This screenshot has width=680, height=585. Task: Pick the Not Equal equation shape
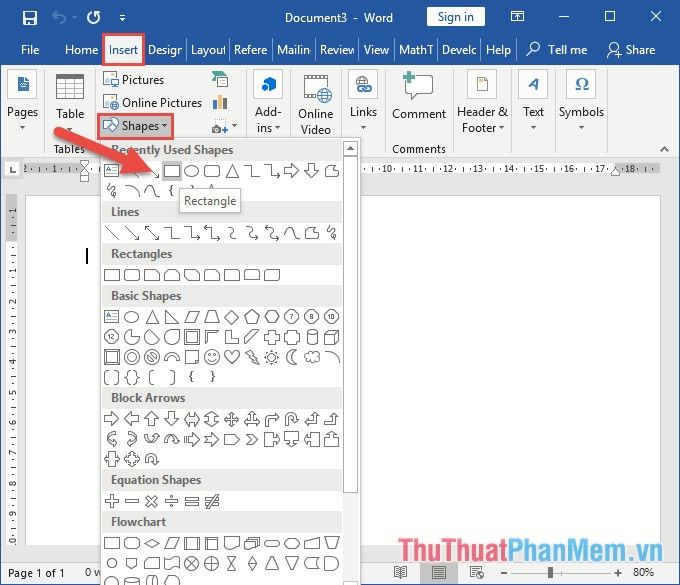pos(212,501)
